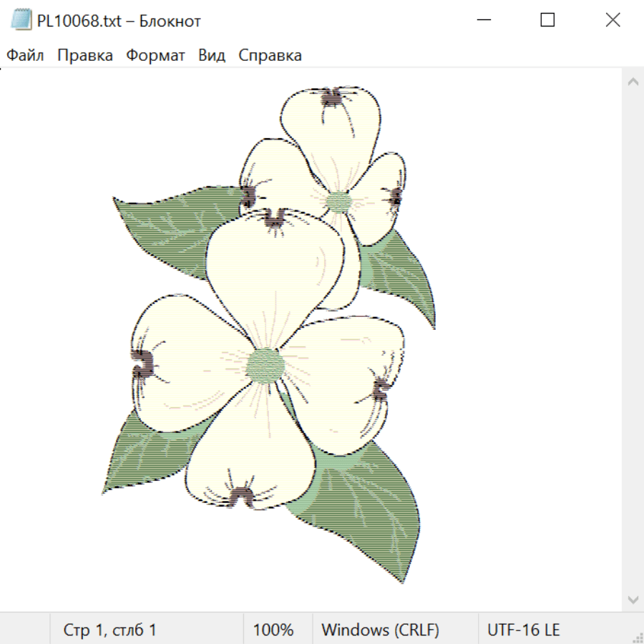
Task: Open the Вид menu
Action: (x=212, y=56)
